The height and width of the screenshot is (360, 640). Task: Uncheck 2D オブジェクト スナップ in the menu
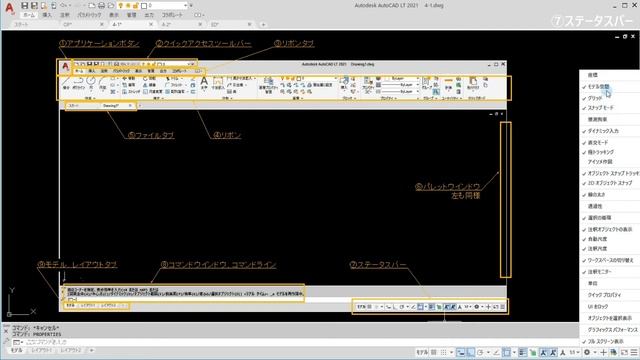pos(610,183)
